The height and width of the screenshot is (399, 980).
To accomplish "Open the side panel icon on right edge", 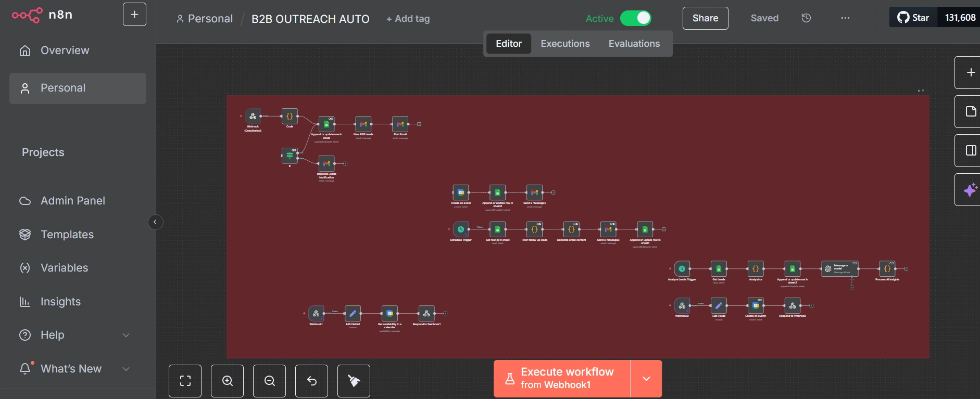I will 970,150.
